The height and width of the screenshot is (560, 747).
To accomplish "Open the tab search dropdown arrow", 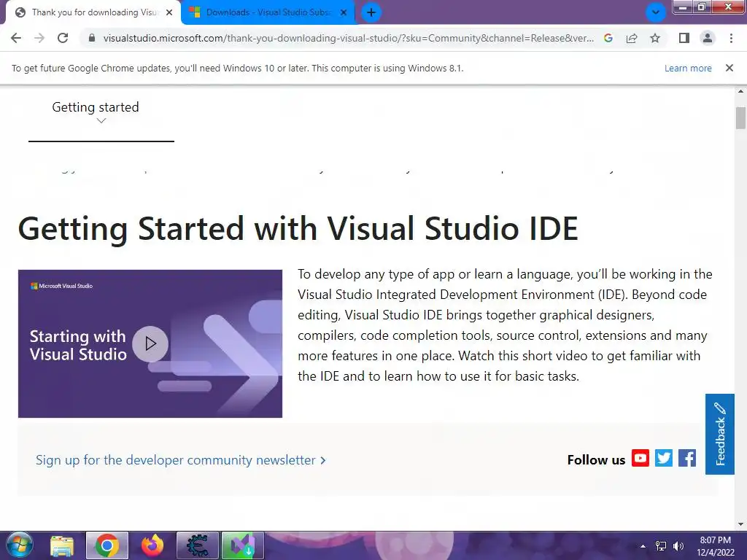I will click(656, 12).
